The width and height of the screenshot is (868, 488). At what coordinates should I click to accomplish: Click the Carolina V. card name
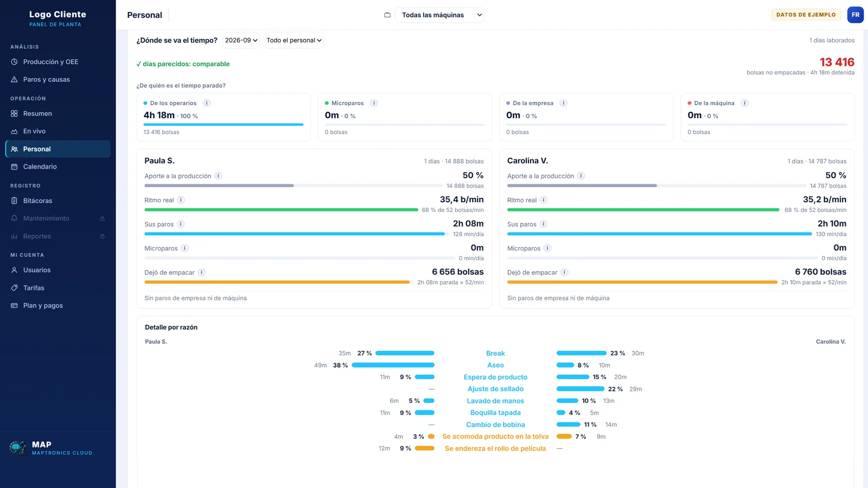point(527,161)
